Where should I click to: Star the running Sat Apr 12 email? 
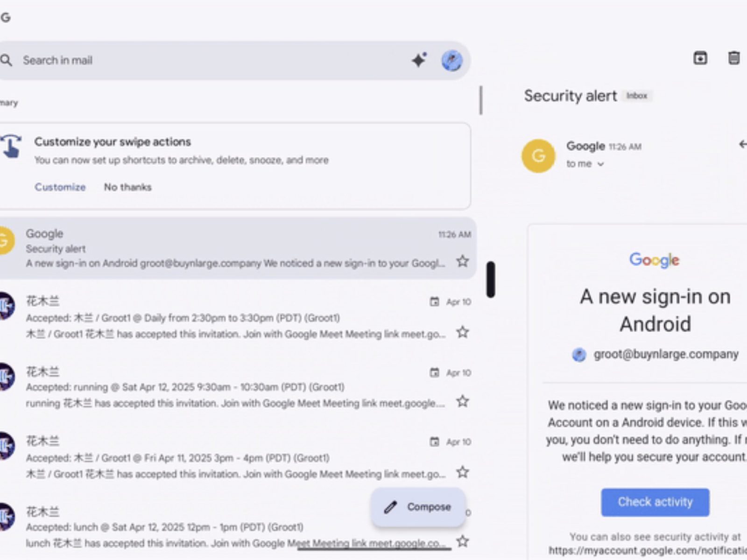click(462, 401)
